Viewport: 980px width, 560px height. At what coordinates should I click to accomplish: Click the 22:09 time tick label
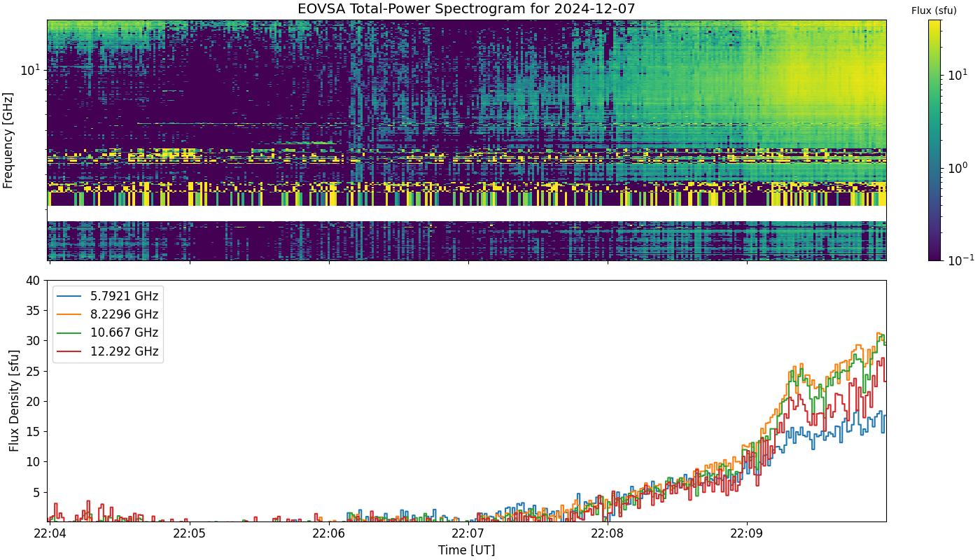(x=747, y=533)
